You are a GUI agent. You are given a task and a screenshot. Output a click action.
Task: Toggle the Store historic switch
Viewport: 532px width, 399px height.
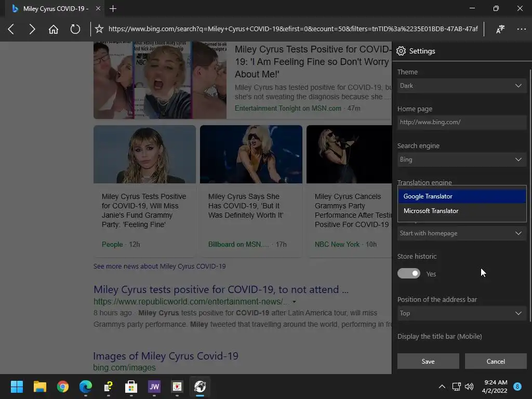pos(409,273)
